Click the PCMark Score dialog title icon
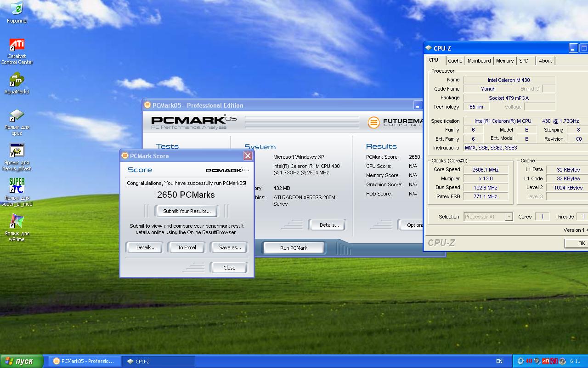The image size is (588, 368). 124,156
